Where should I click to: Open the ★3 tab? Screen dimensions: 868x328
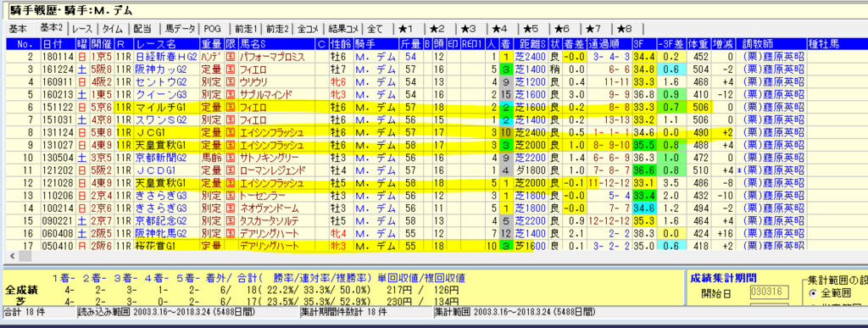pyautogui.click(x=468, y=29)
